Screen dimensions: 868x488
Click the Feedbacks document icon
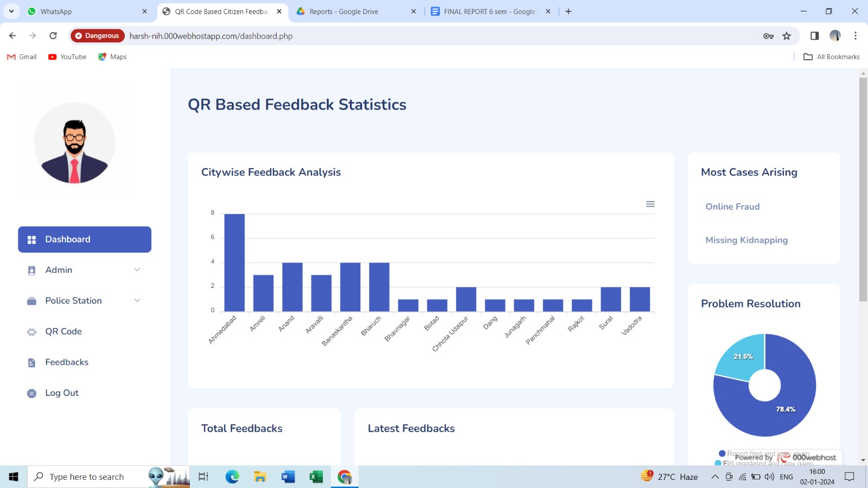31,363
